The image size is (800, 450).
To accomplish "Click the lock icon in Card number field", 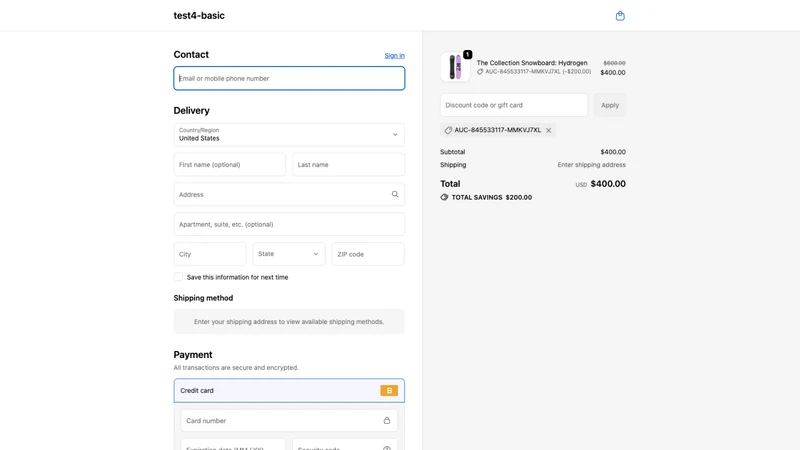I will pyautogui.click(x=387, y=420).
